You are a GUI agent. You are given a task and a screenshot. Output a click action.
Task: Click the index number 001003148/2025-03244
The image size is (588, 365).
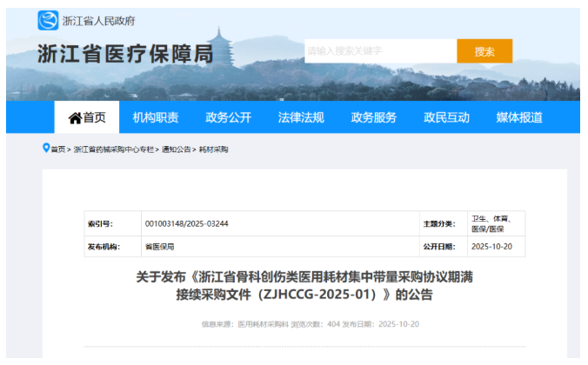point(187,223)
